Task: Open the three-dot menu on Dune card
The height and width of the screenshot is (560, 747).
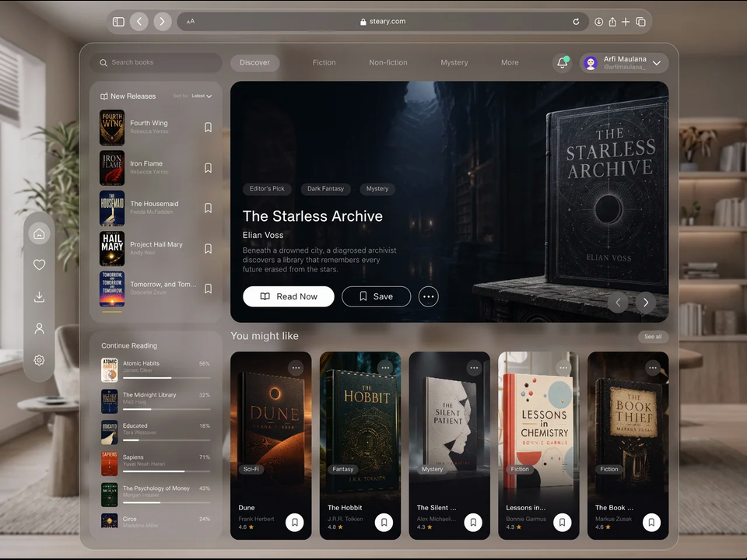Action: (296, 368)
